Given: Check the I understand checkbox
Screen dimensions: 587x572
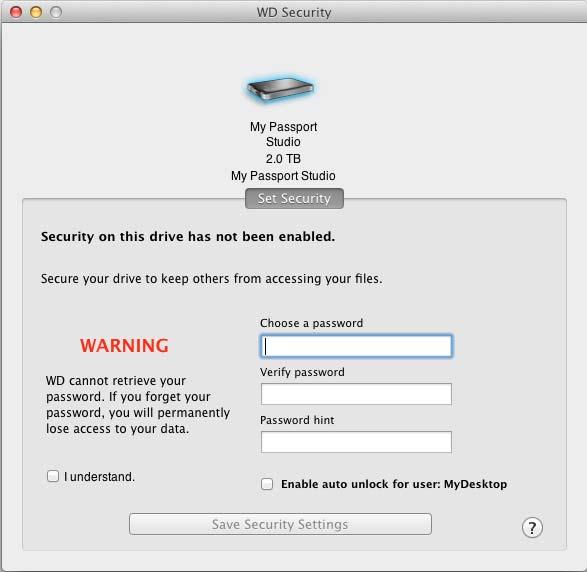Looking at the screenshot, I should point(53,476).
